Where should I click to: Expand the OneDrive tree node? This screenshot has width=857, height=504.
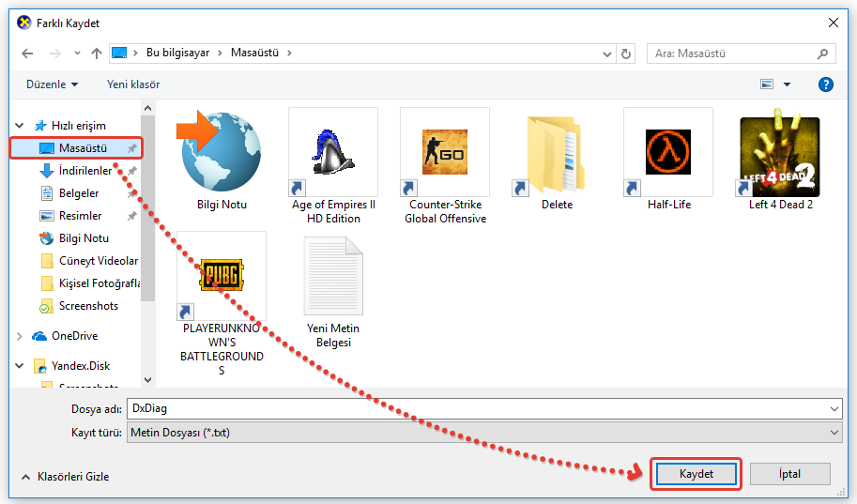pyautogui.click(x=20, y=336)
